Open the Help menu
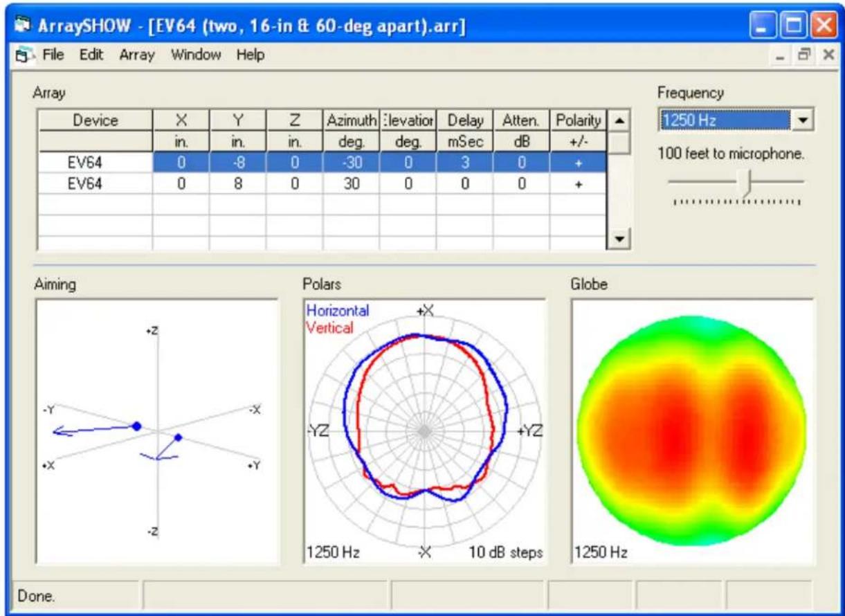This screenshot has height=616, width=845. [x=250, y=55]
